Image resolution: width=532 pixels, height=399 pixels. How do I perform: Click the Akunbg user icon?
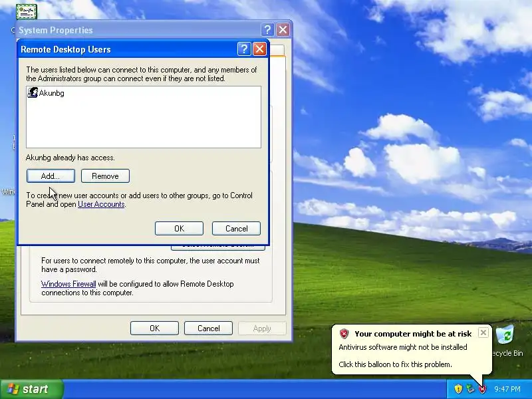click(x=33, y=92)
